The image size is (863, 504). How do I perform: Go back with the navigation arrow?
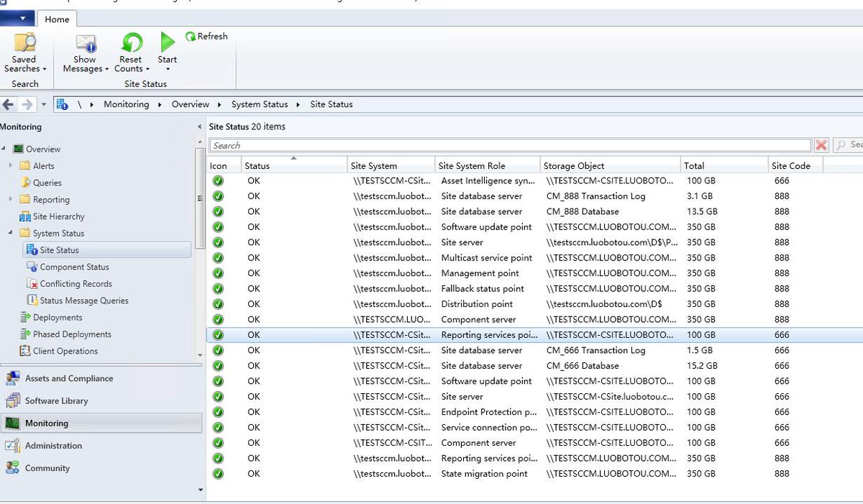click(x=8, y=104)
